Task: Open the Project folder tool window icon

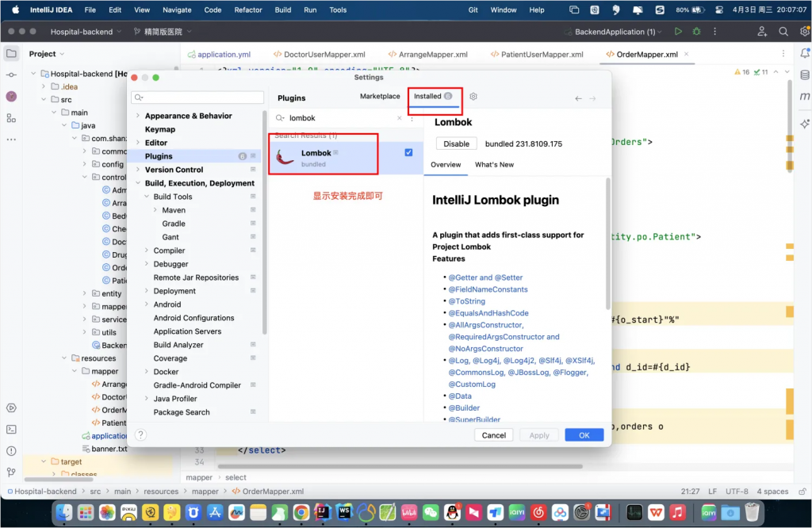Action: coord(11,54)
